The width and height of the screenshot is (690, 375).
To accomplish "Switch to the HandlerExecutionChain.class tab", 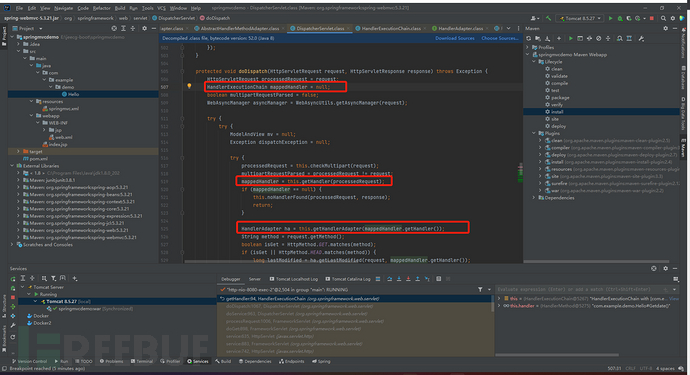I will pos(391,28).
